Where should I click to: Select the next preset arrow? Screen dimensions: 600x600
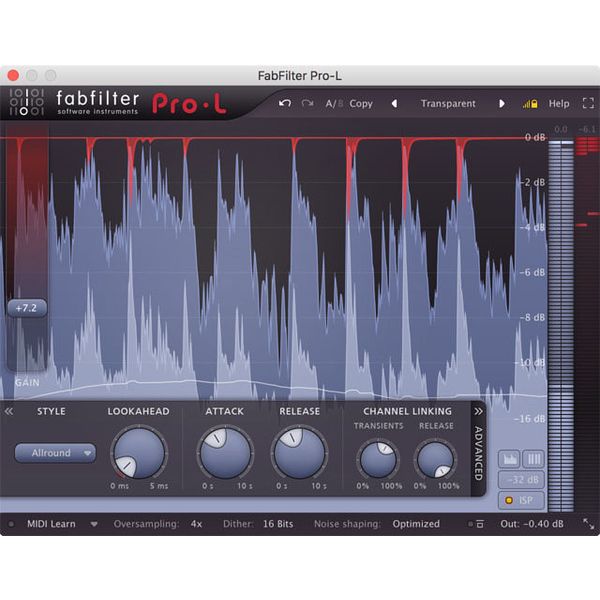pos(501,104)
